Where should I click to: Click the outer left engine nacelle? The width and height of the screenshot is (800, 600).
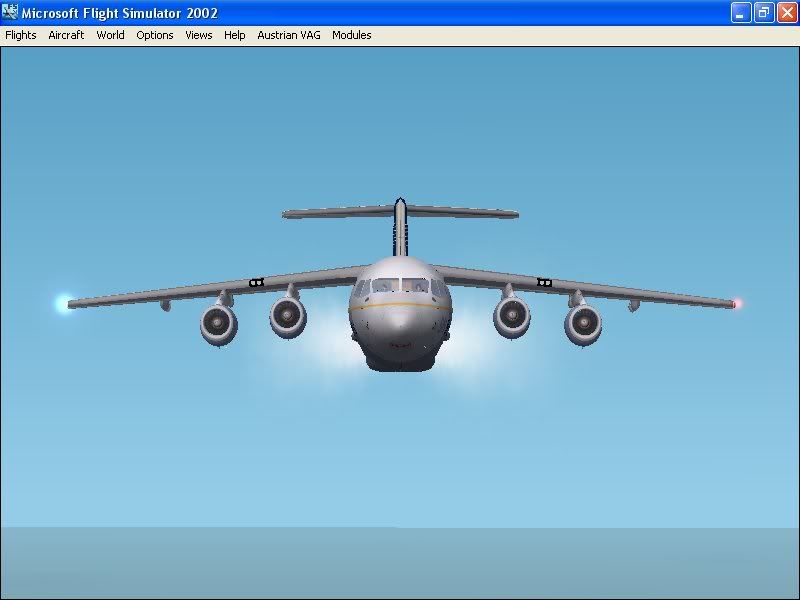[x=218, y=325]
